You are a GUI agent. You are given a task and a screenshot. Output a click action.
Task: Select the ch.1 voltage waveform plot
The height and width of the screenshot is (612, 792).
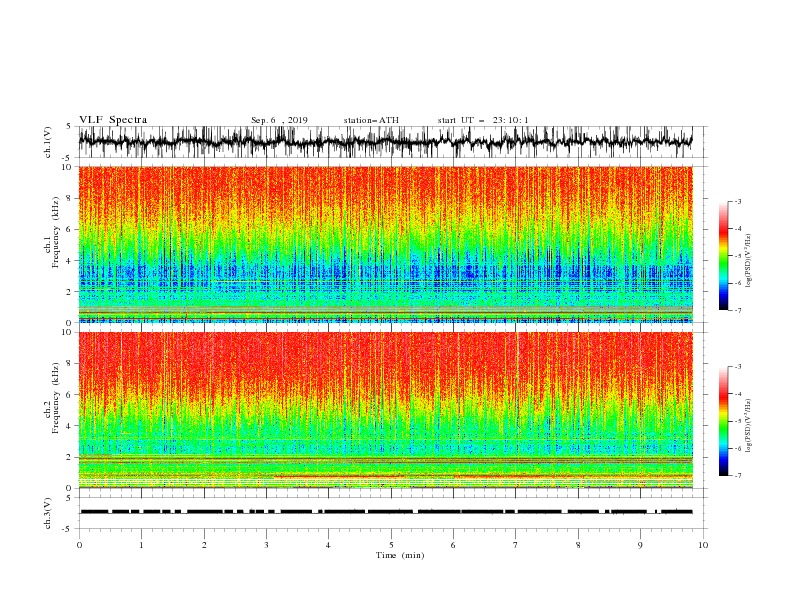pyautogui.click(x=385, y=142)
